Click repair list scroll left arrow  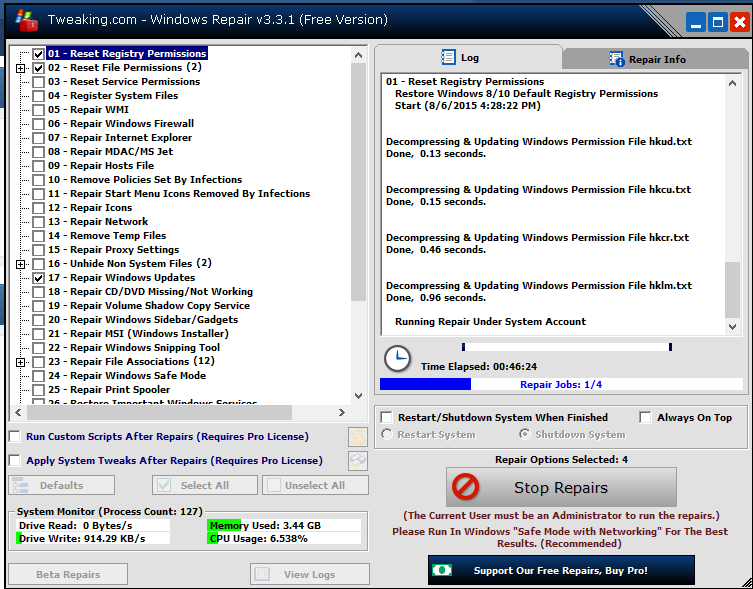tap(18, 412)
